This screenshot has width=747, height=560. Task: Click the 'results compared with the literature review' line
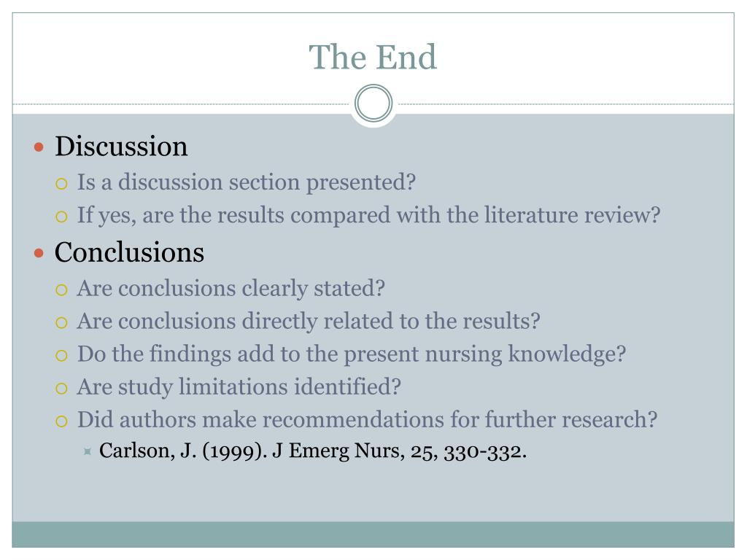coord(368,215)
